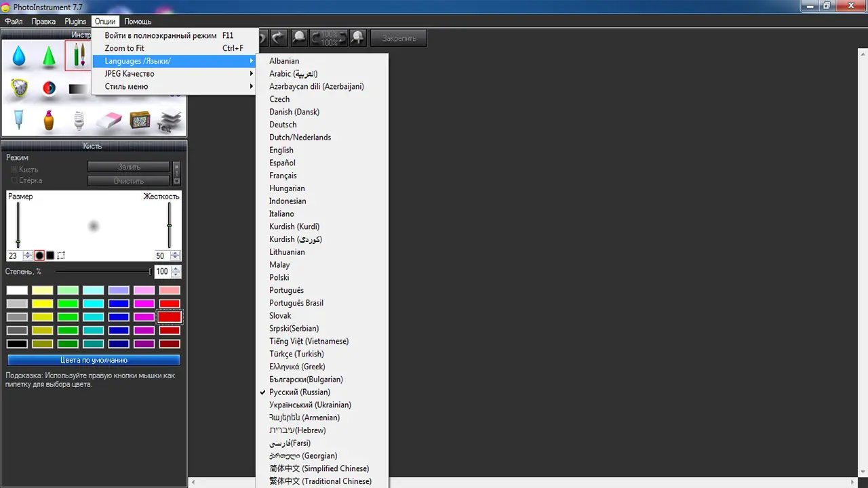Click the Опции menu
Screen dimensions: 868x488
105,22
